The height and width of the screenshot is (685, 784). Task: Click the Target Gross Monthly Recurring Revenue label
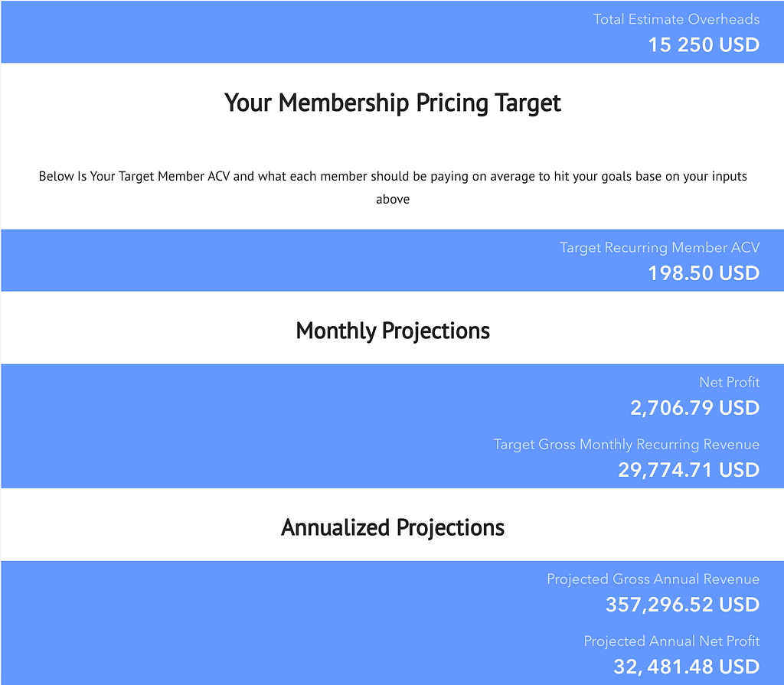[626, 445]
